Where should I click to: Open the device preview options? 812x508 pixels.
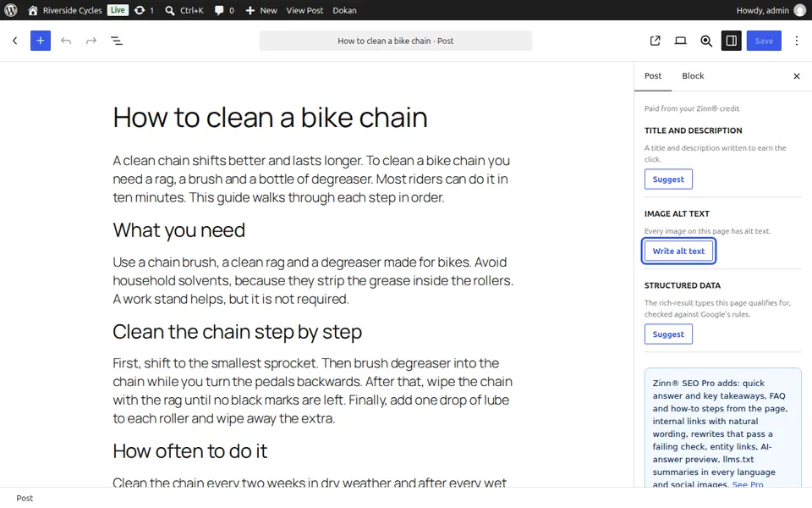[x=680, y=41]
